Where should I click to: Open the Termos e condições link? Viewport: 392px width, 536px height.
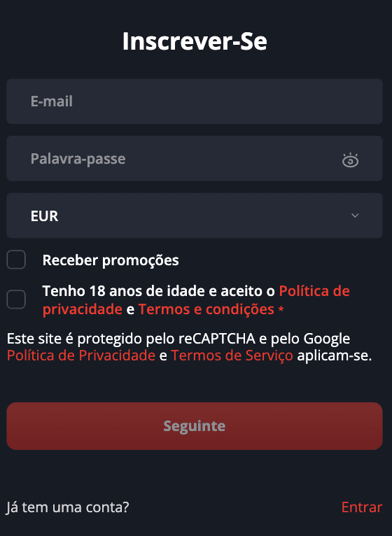coord(206,309)
